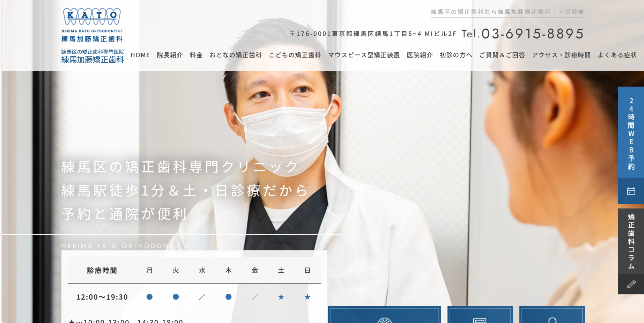Click the 診療時間 table header
The height and width of the screenshot is (323, 644).
(102, 270)
